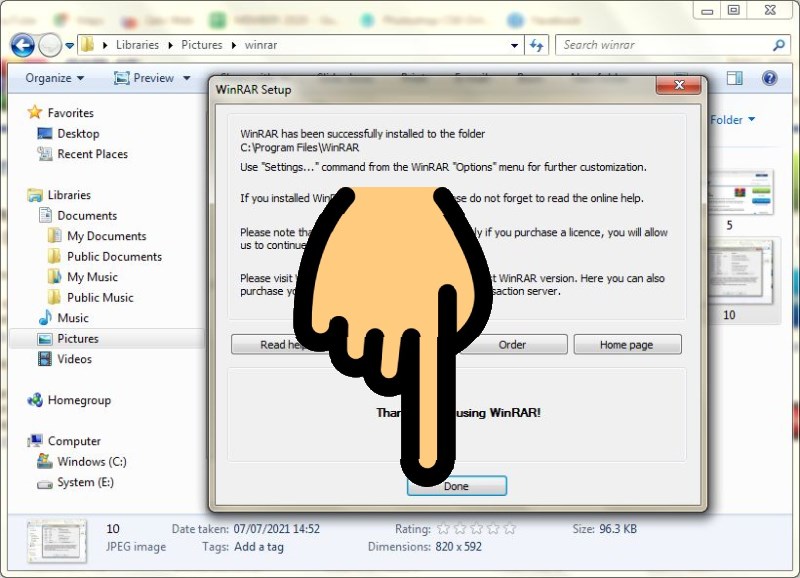Click the Desktop icon in the navigation pane
Screen dimensions: 800x578
[x=45, y=134]
